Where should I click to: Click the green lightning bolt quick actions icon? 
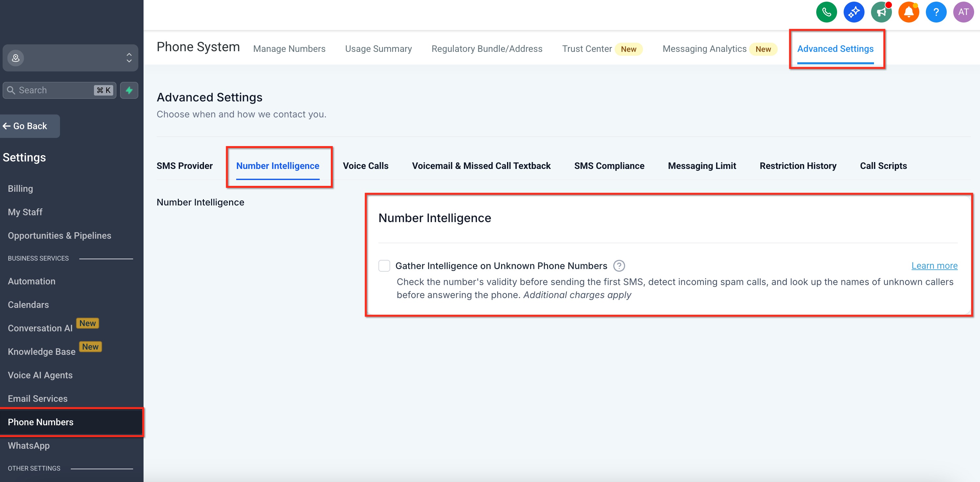[129, 90]
